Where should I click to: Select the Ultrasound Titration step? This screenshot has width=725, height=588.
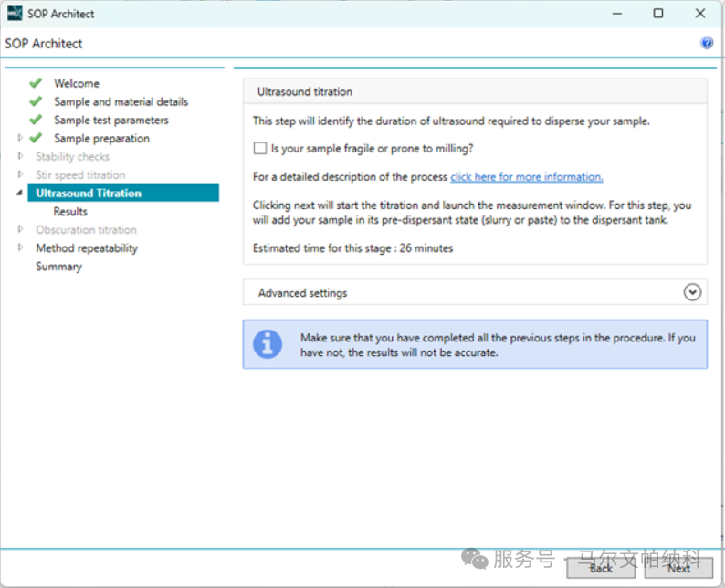point(89,194)
